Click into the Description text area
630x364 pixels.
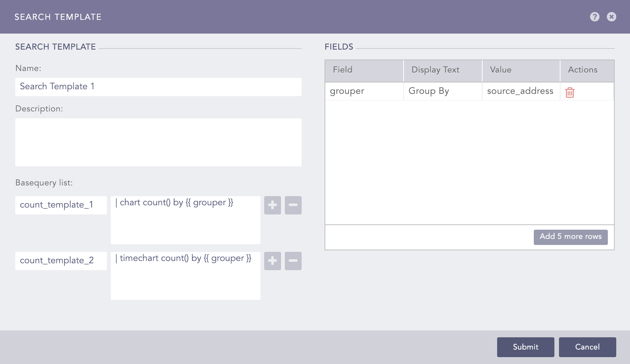(158, 142)
